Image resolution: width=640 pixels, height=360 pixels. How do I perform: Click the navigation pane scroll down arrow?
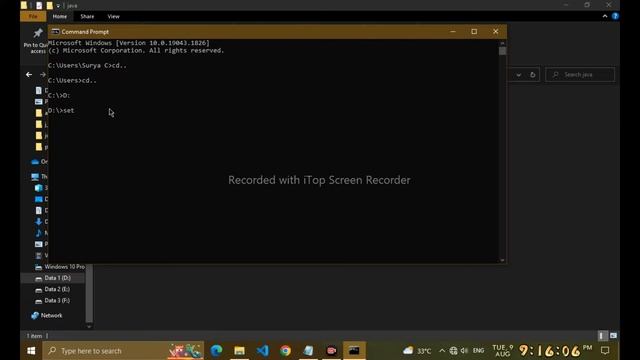89,326
